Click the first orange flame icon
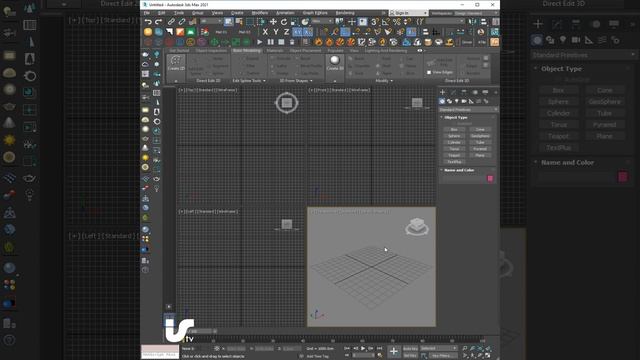 click(318, 42)
